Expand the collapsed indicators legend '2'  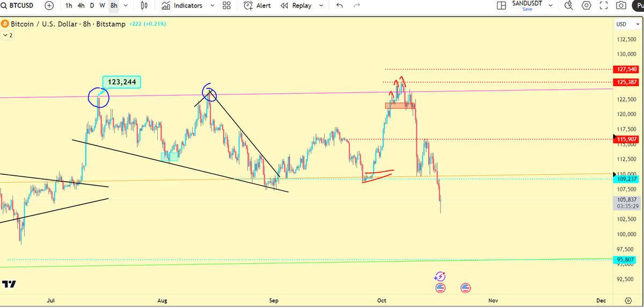tap(8, 35)
